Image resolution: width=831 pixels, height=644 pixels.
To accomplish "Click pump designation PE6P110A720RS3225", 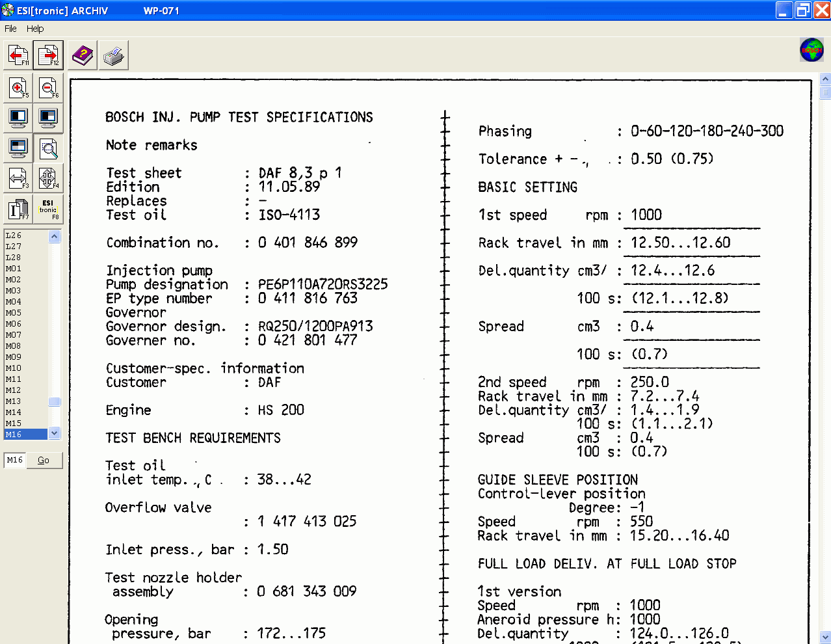I will click(323, 284).
